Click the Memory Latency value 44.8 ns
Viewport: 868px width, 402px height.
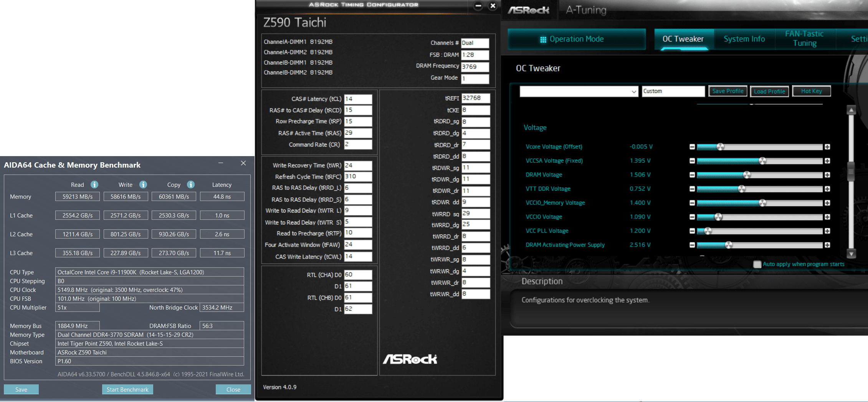coord(222,197)
